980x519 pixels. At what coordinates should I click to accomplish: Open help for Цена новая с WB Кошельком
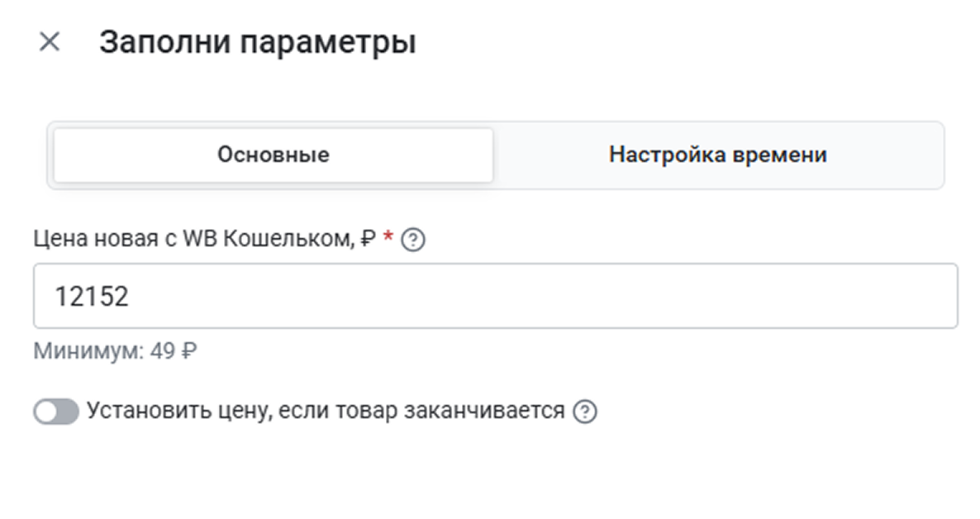click(x=413, y=240)
